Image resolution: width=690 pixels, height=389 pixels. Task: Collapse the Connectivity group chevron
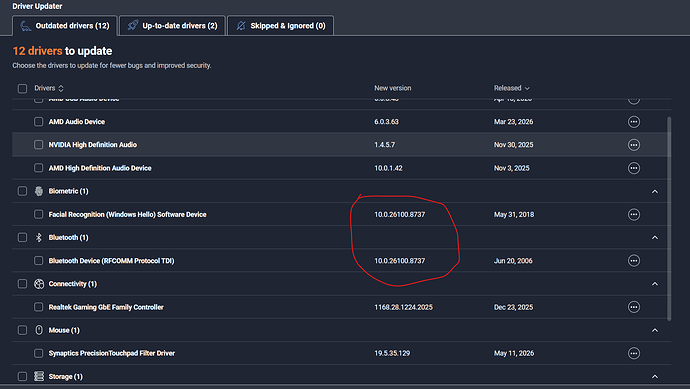(x=655, y=284)
